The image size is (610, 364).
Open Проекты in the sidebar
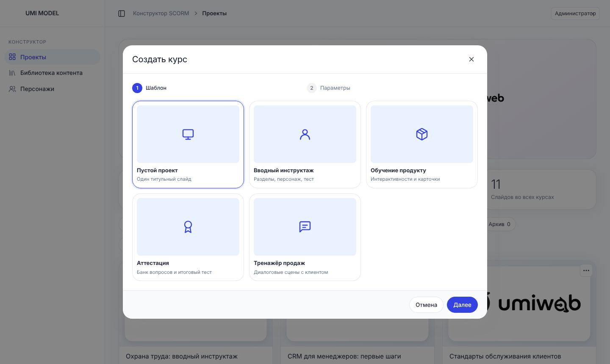[53, 57]
